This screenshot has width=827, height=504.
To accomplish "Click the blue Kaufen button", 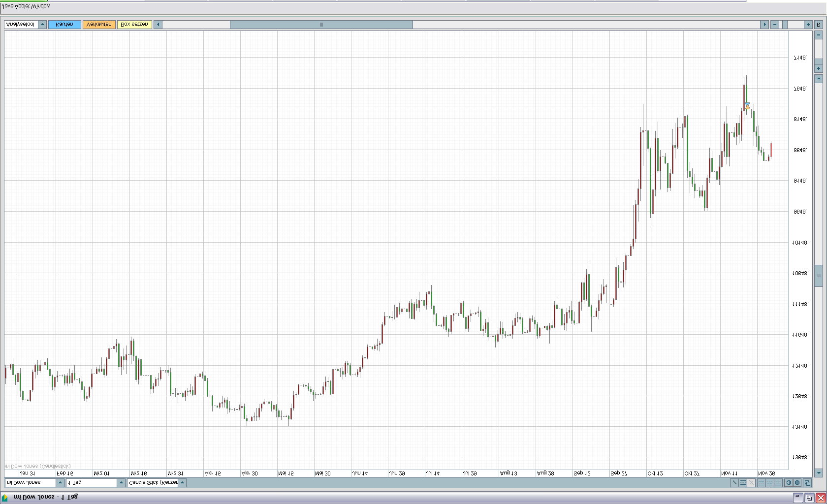I will (64, 25).
